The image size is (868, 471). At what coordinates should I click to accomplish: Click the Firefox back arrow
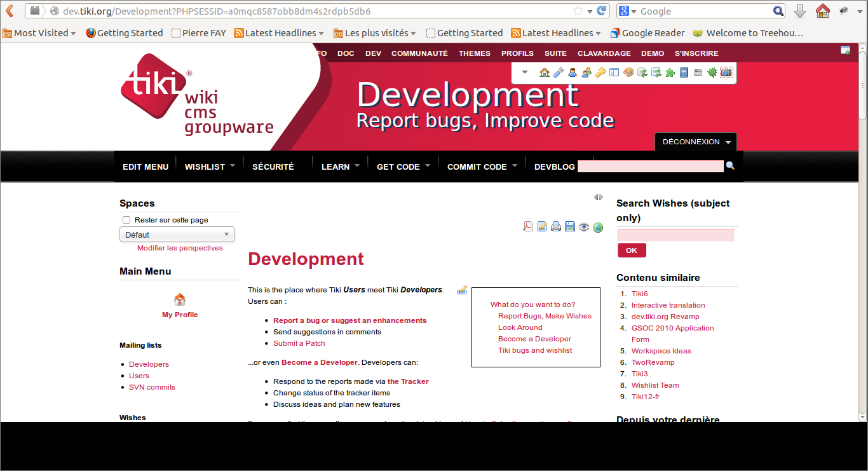pos(10,11)
